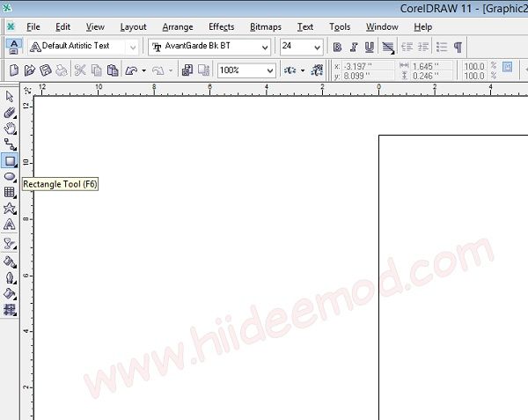528x420 pixels.
Task: Select the Eyedropper paint tool
Action: click(x=10, y=262)
